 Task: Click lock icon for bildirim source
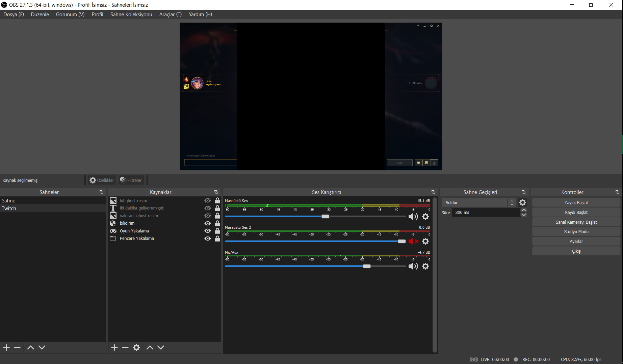click(x=217, y=223)
